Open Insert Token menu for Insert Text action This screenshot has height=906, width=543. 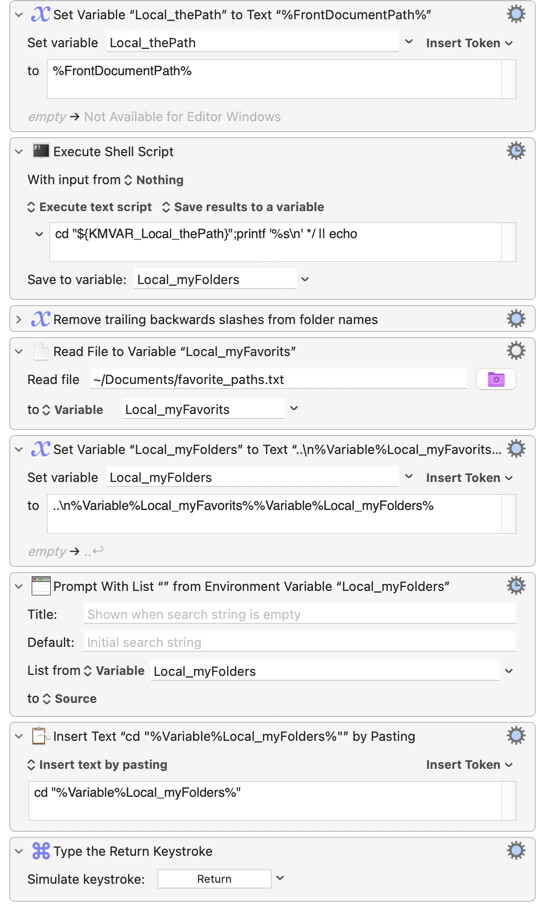[469, 764]
